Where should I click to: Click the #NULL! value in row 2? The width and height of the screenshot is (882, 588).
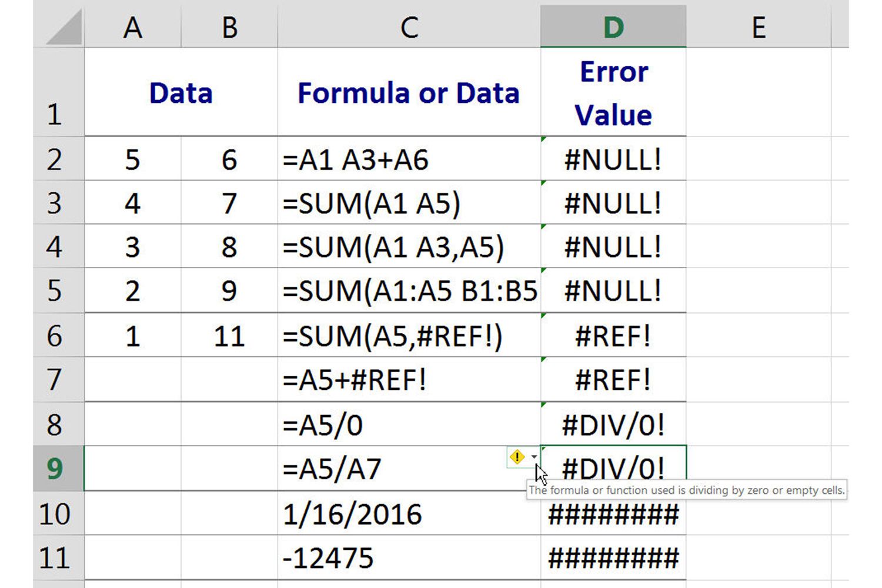pos(613,159)
